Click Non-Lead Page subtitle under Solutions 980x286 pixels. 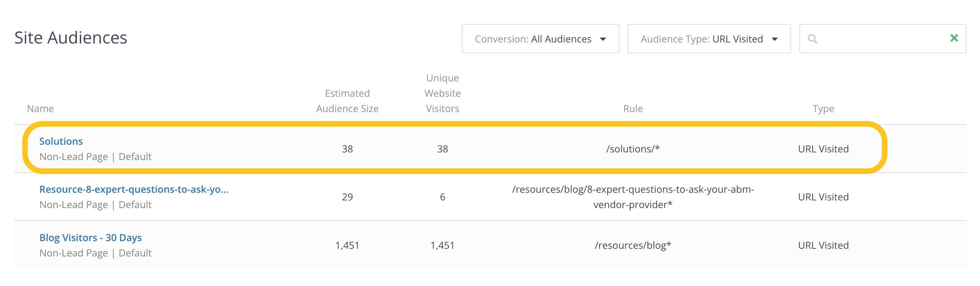(x=73, y=157)
